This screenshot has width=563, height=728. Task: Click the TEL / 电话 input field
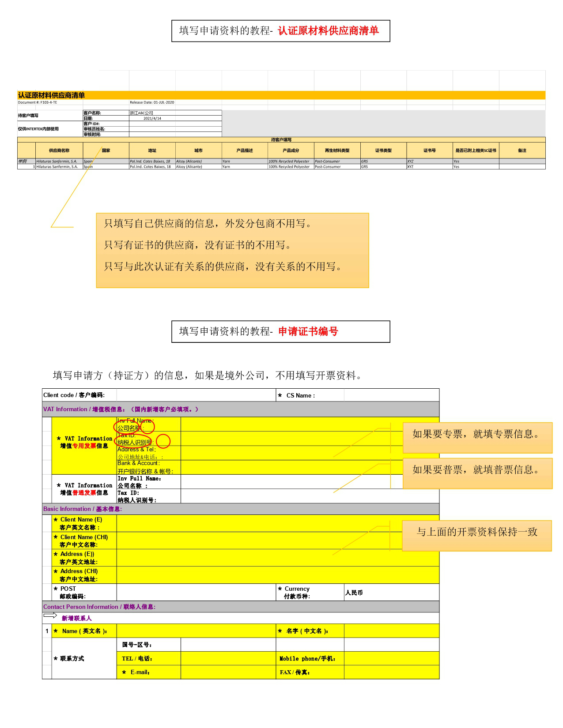228,658
